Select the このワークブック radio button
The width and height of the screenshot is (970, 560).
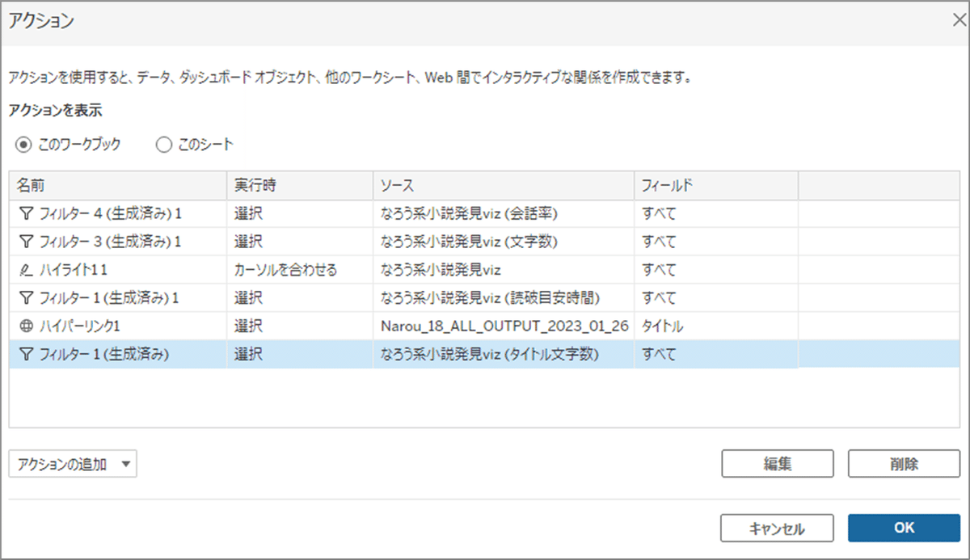24,145
